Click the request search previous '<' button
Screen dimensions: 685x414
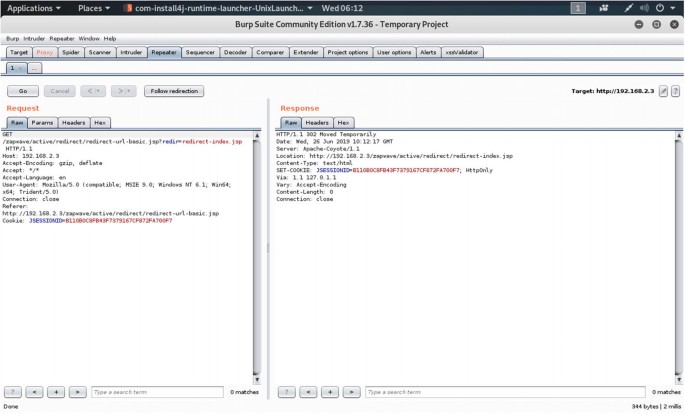pyautogui.click(x=34, y=392)
